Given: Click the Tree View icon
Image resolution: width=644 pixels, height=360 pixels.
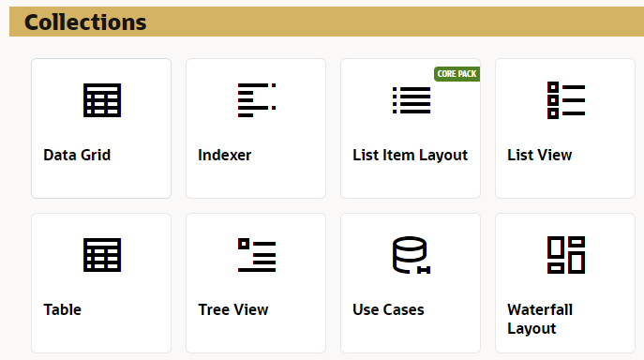Looking at the screenshot, I should (257, 255).
